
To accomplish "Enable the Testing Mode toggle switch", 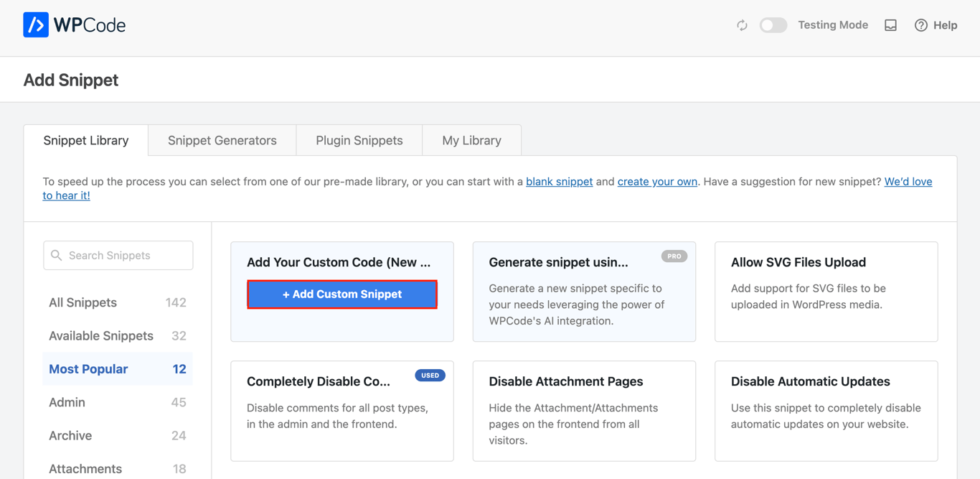I will pos(773,24).
